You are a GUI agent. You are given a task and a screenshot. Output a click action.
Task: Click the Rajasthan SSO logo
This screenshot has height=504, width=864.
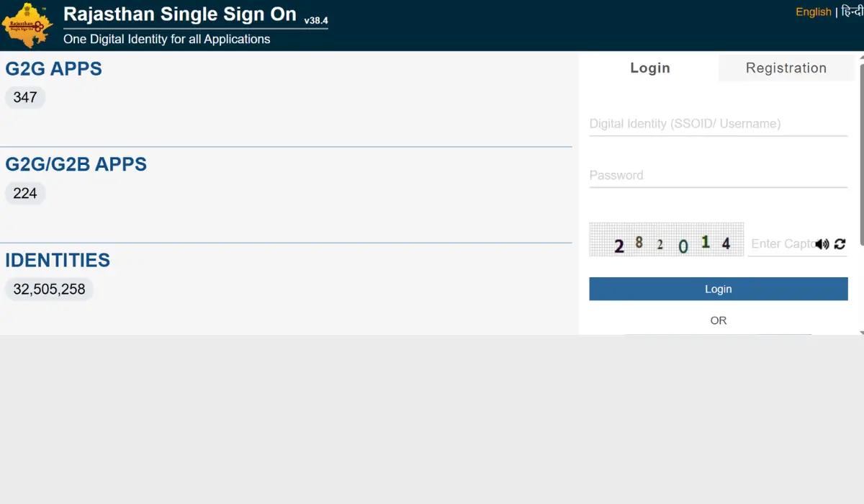pyautogui.click(x=27, y=26)
